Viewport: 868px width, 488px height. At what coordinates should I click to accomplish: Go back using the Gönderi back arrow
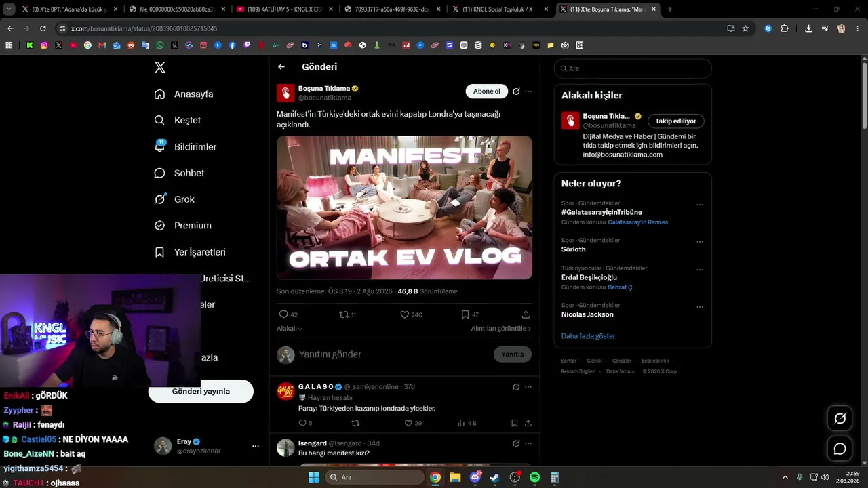point(281,67)
